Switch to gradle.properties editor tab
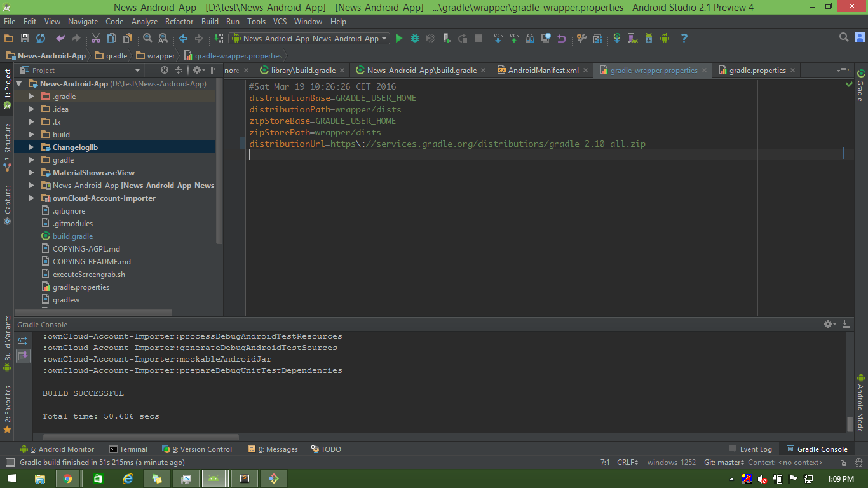Screen dimensions: 868x488 point(757,71)
